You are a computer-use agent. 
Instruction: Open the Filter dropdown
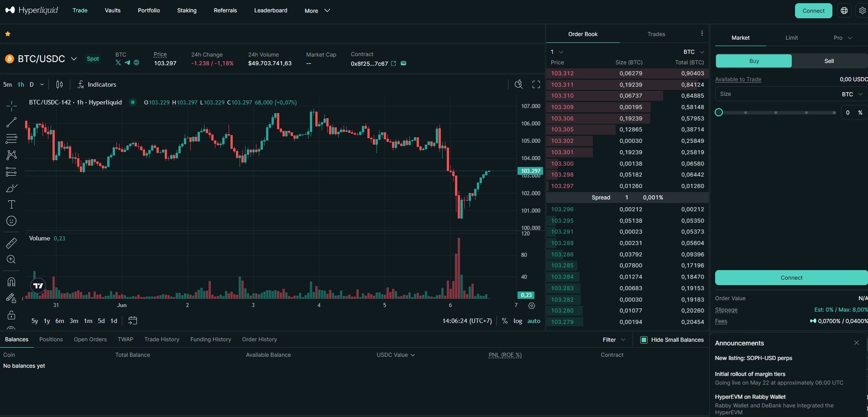tap(614, 340)
